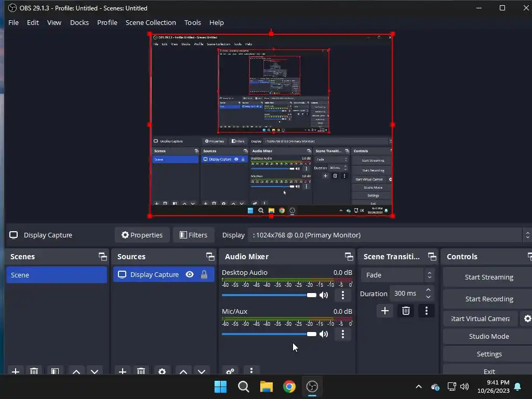Open Chrome from the taskbar
Image resolution: width=532 pixels, height=399 pixels.
pos(289,387)
